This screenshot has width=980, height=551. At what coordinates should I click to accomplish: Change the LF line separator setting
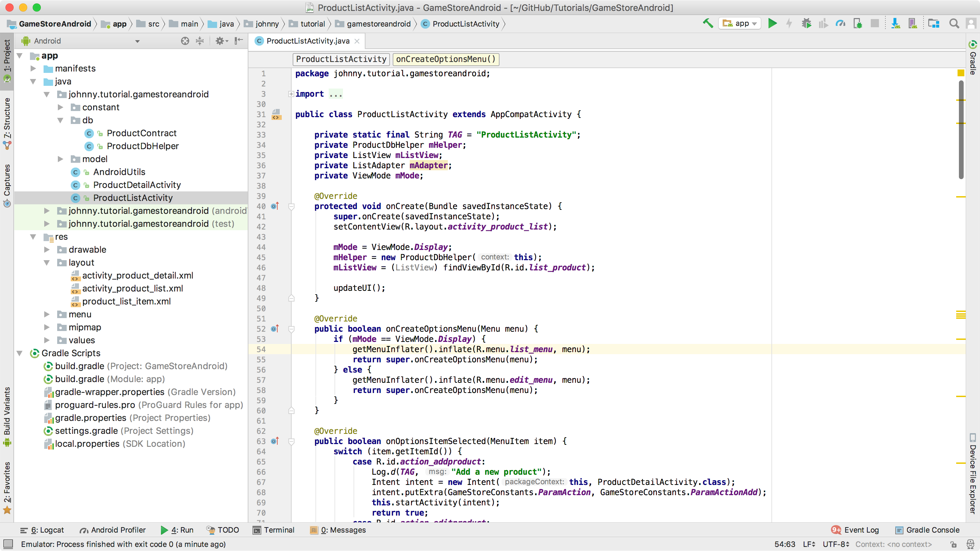809,544
